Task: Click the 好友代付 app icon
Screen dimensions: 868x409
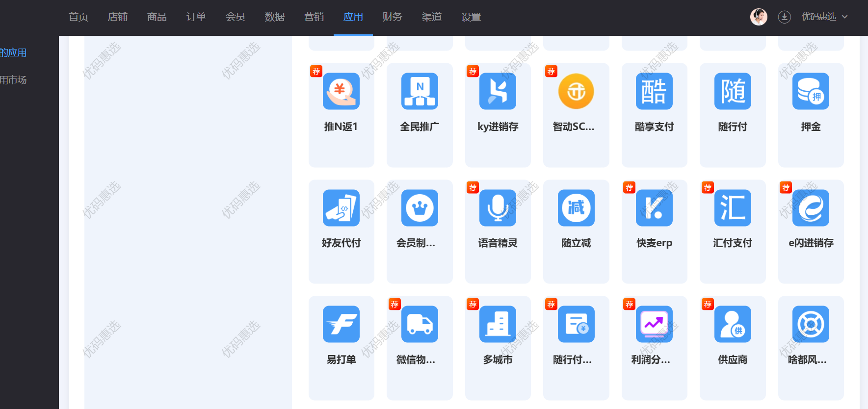Action: tap(341, 208)
